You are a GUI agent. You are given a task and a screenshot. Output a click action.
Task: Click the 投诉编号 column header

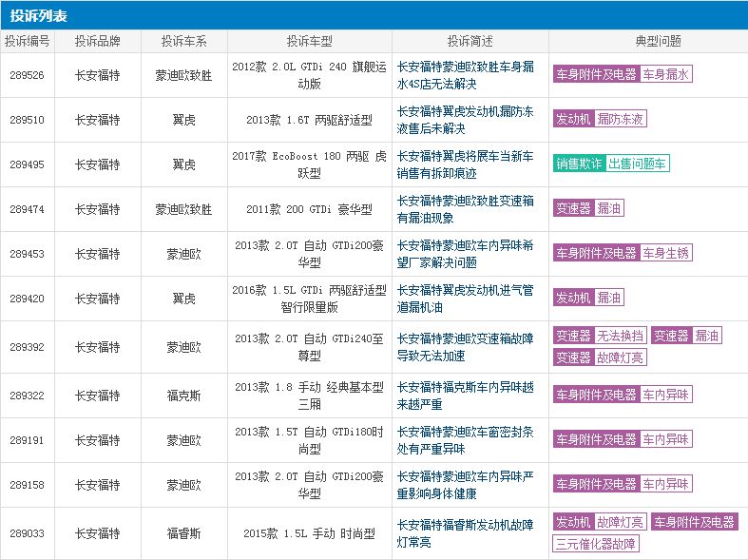tap(27, 42)
